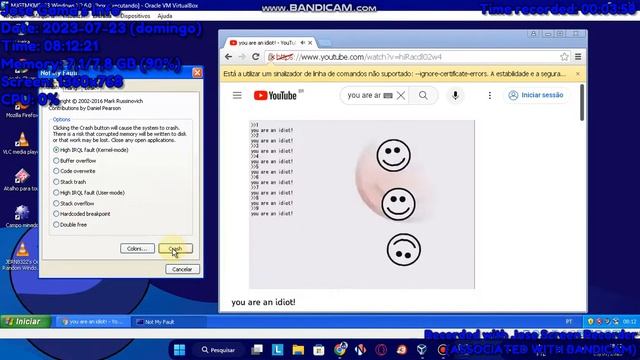Open VirtualBox cube icon on host taskbar
640x360 pixels.
pyautogui.click(x=422, y=350)
